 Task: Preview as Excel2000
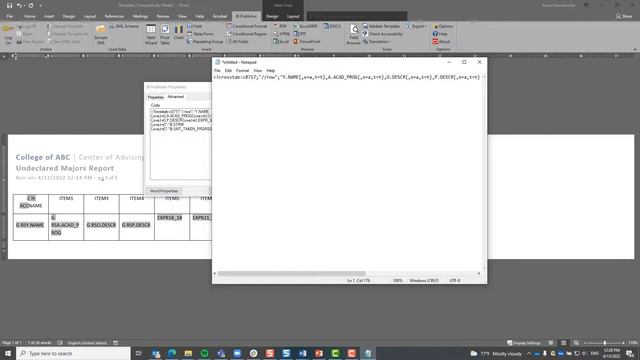click(305, 26)
